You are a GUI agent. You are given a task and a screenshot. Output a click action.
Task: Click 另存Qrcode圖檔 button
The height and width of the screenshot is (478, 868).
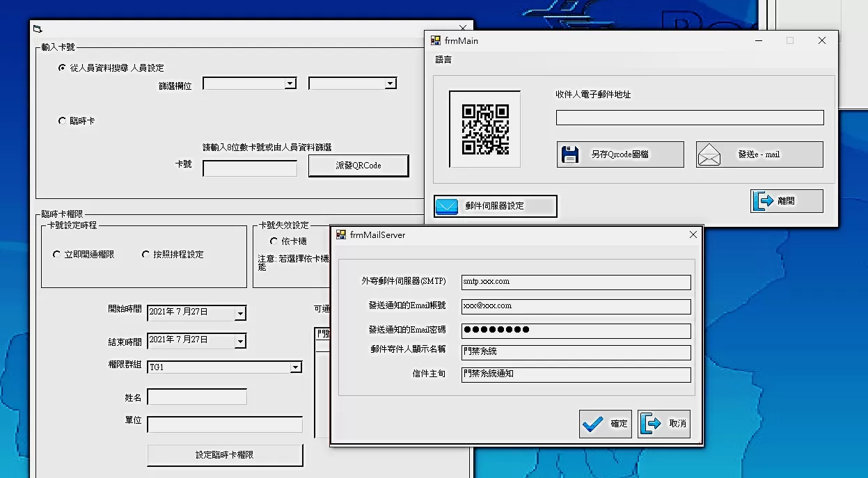coord(620,154)
